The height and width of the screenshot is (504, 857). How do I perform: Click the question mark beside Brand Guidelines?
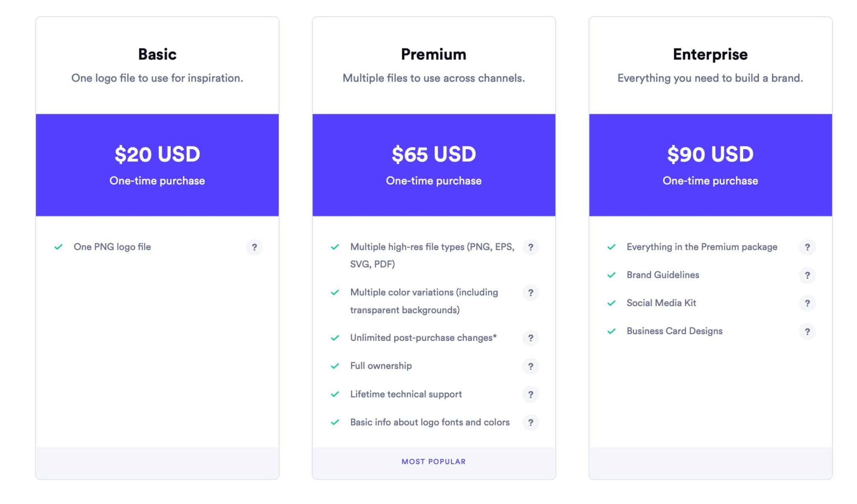(x=808, y=275)
